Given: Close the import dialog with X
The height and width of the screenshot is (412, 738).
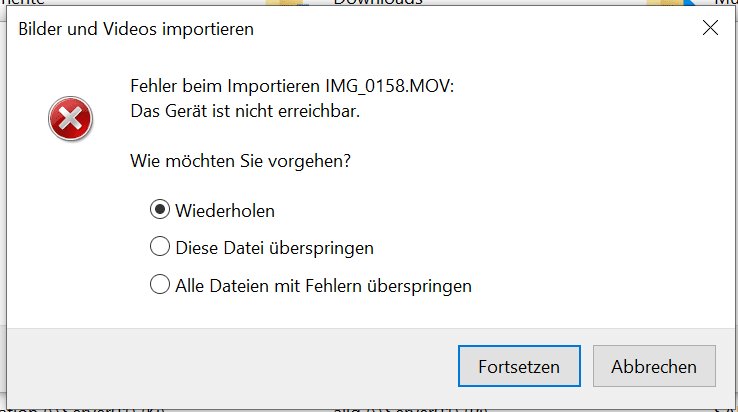Looking at the screenshot, I should [710, 28].
